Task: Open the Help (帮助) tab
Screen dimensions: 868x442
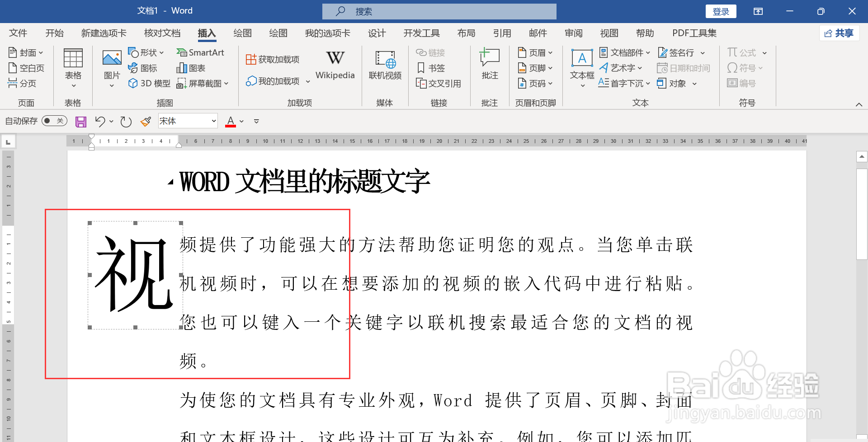Action: pyautogui.click(x=645, y=33)
